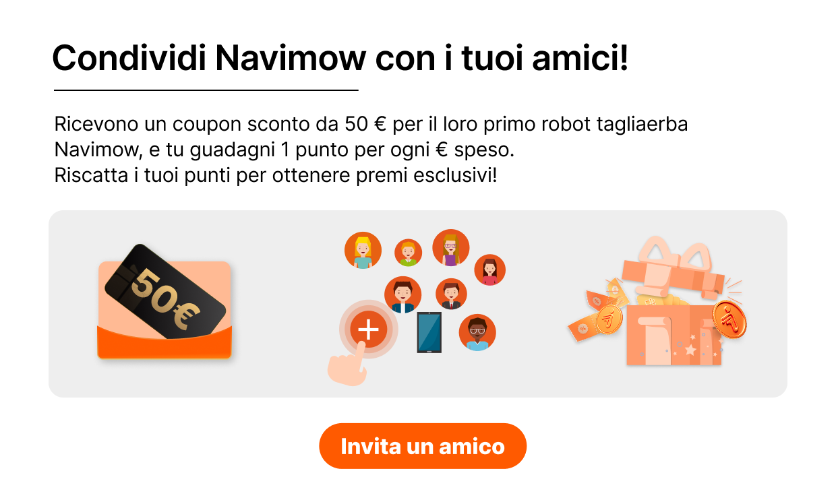Select the woman avatar with glasses at top

click(x=450, y=247)
